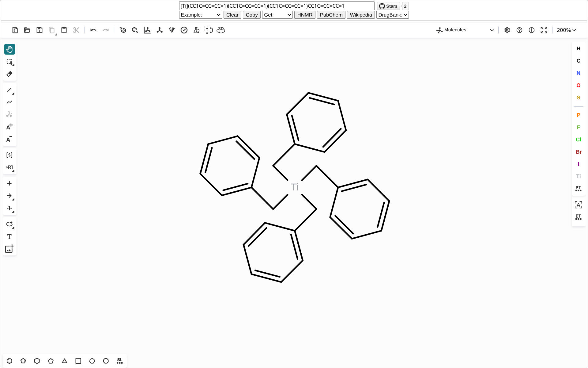Select the Hand pan tool
588x368 pixels.
pyautogui.click(x=9, y=49)
